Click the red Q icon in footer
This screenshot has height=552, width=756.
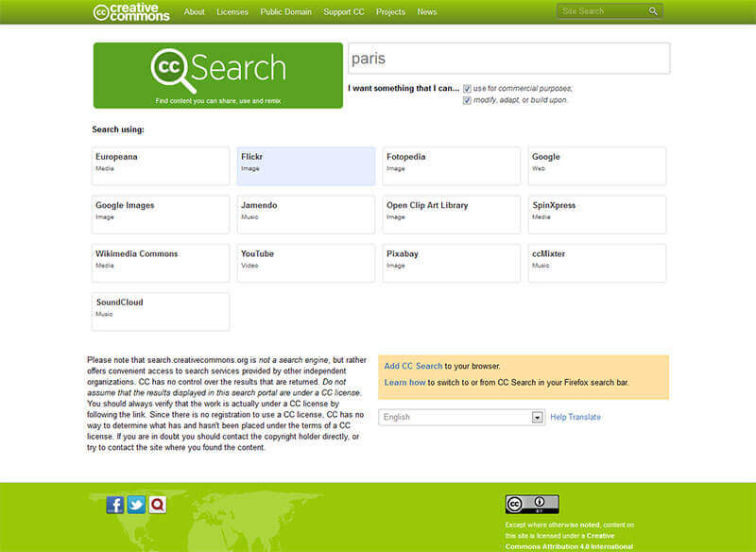coord(157,505)
